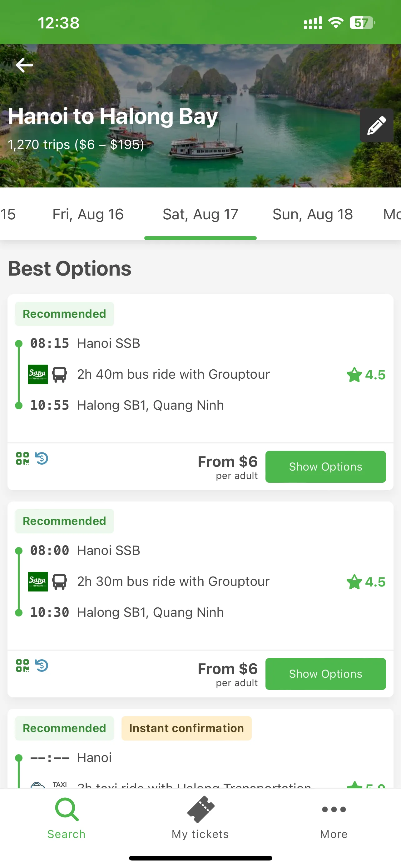Tap QR code icon on first trip
Screen dimensions: 401x868
[x=22, y=458]
